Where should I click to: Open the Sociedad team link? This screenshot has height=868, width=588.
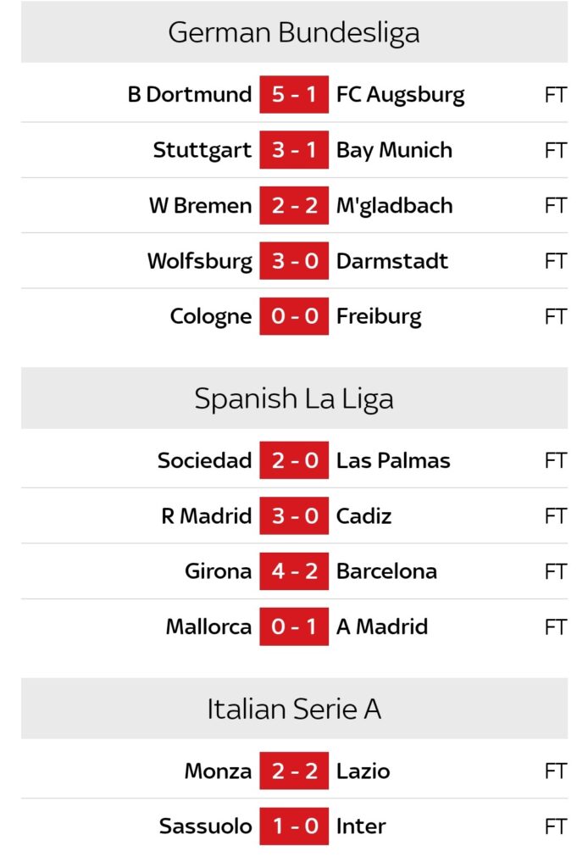pyautogui.click(x=204, y=460)
